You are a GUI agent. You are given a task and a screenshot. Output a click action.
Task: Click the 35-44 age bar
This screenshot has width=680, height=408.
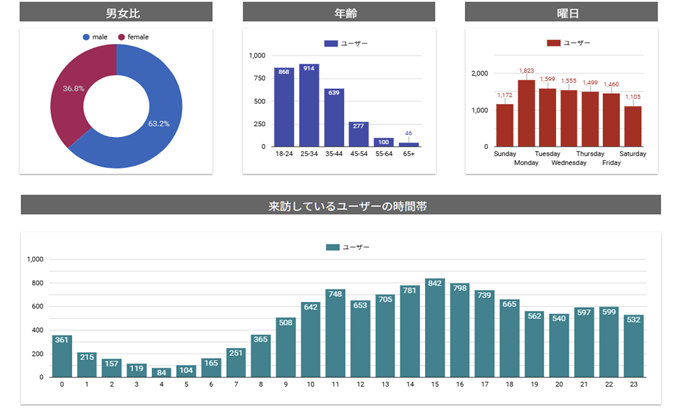click(334, 118)
